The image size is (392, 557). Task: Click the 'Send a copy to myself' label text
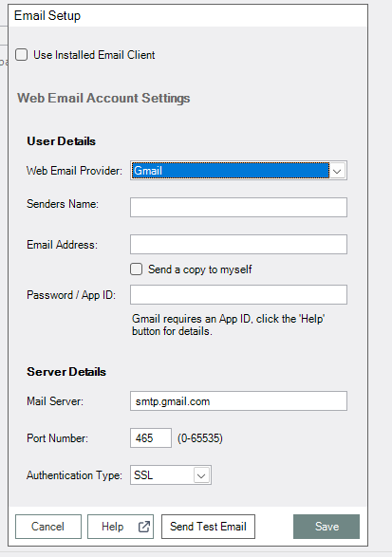click(200, 269)
